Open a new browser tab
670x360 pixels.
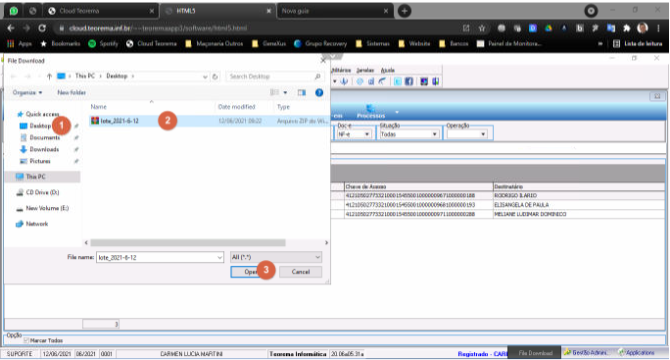click(404, 11)
